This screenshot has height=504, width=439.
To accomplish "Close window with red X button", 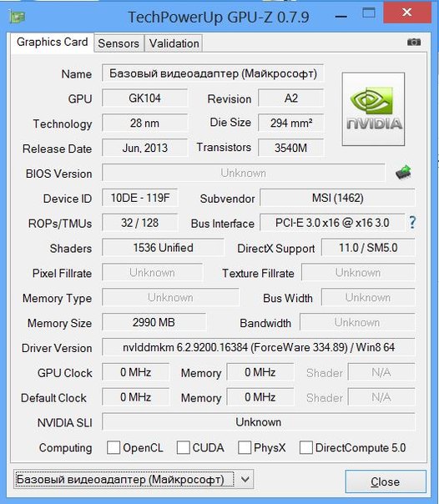I will click(x=407, y=13).
